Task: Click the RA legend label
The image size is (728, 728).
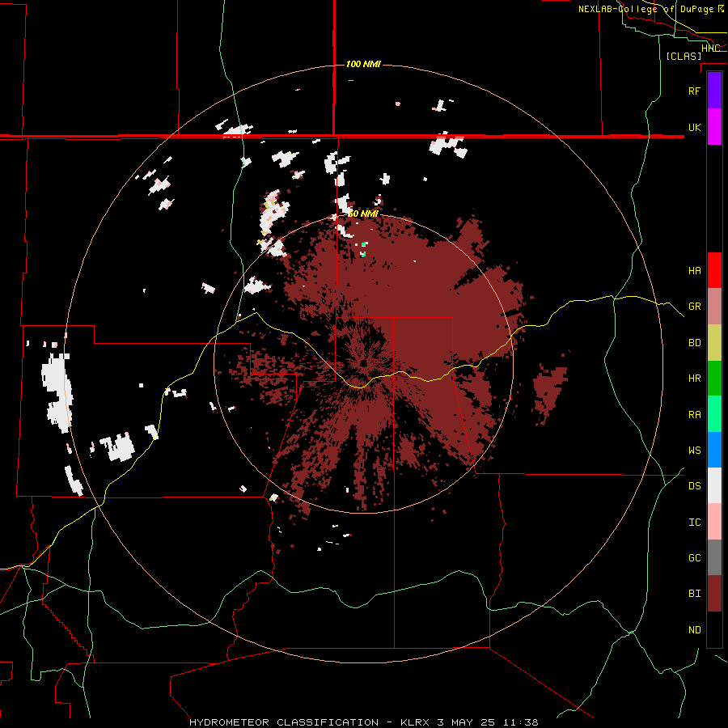Action: click(694, 415)
